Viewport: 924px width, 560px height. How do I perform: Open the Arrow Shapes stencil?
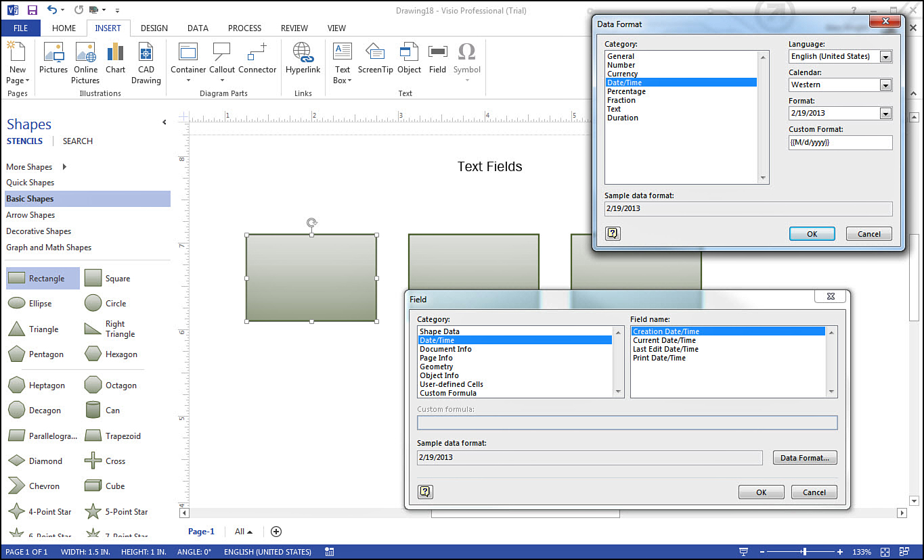click(x=30, y=215)
